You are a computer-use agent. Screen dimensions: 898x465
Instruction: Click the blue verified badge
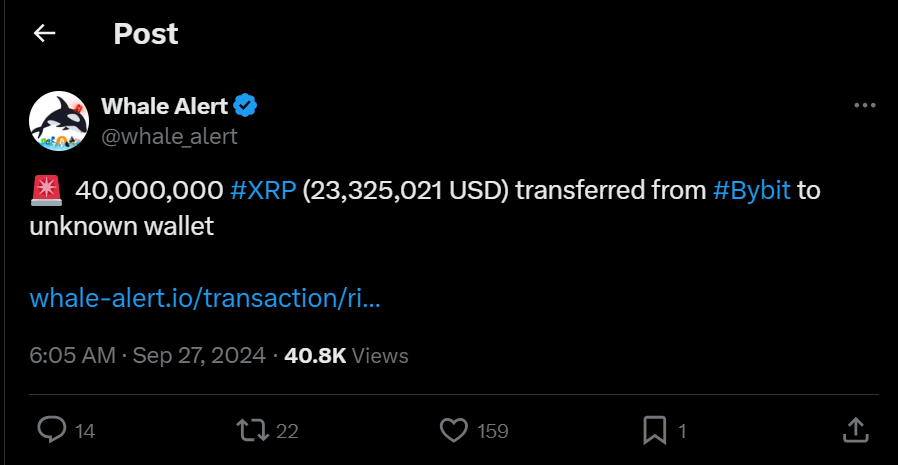(247, 106)
